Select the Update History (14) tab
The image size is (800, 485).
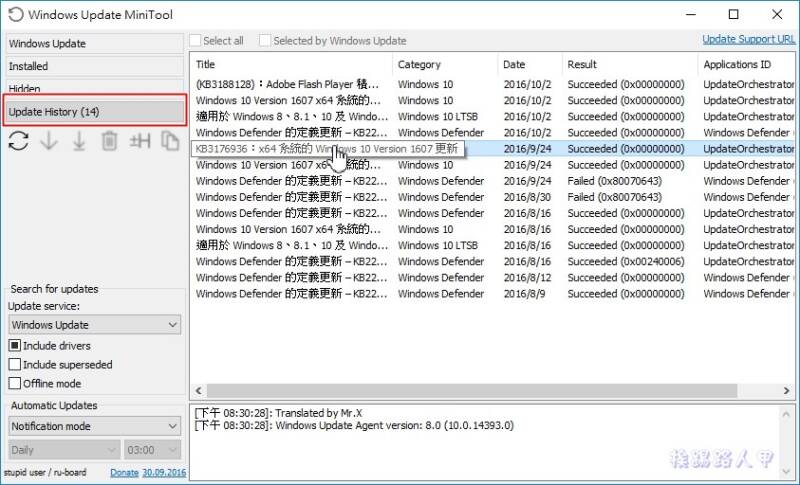(x=94, y=111)
